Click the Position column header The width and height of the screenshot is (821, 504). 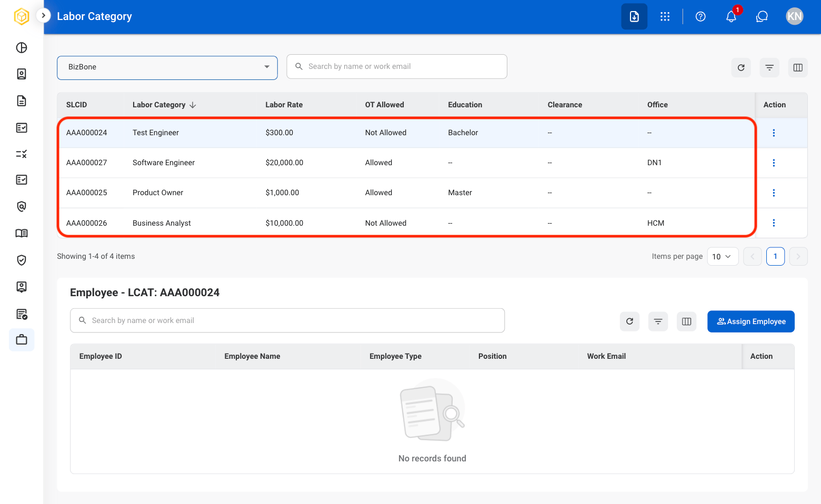point(493,356)
